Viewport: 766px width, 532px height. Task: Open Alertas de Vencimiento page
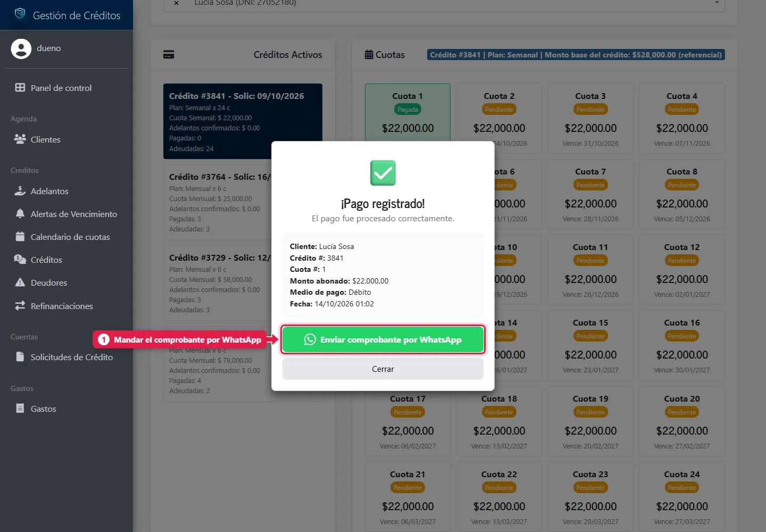click(66, 214)
